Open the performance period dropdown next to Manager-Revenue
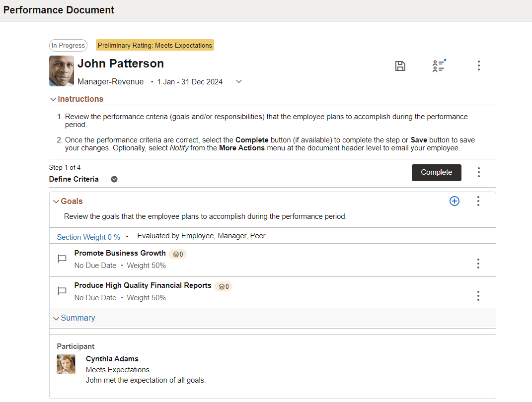The width and height of the screenshot is (532, 402). click(x=238, y=81)
